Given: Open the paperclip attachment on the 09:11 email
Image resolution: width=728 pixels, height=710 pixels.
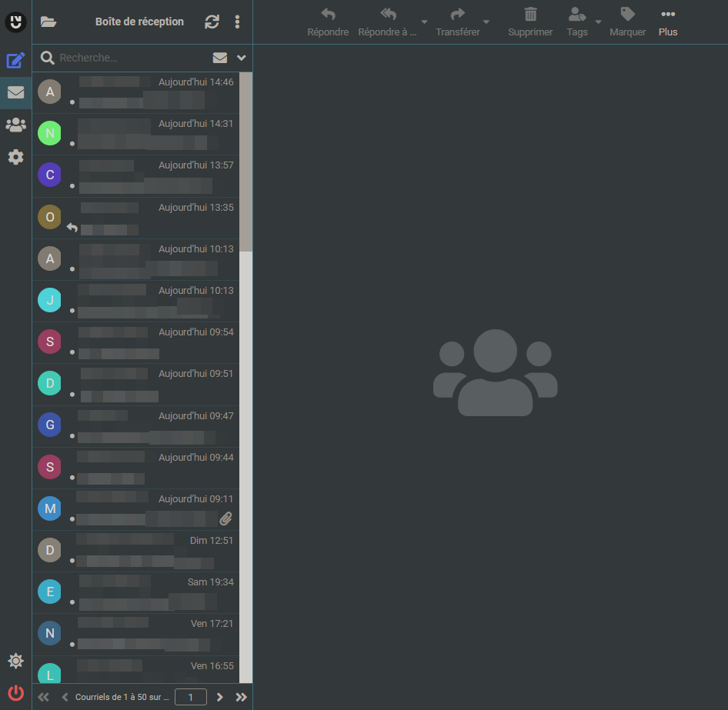Looking at the screenshot, I should coord(225,518).
